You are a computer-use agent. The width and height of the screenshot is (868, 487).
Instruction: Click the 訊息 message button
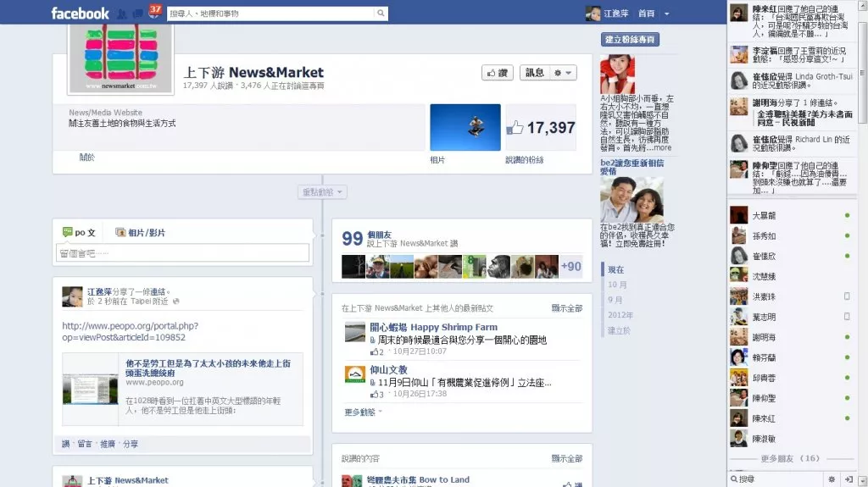[x=534, y=73]
